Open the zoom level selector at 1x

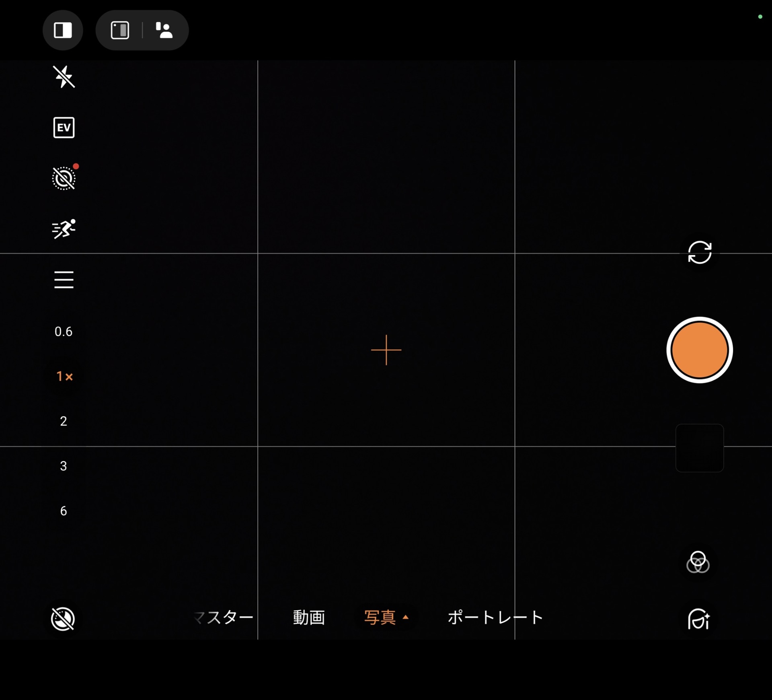(64, 377)
